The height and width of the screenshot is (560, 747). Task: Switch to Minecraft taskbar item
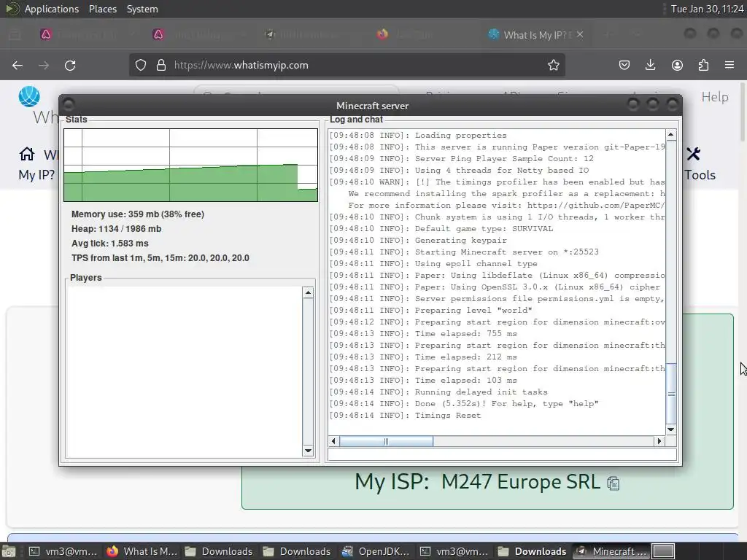click(611, 551)
